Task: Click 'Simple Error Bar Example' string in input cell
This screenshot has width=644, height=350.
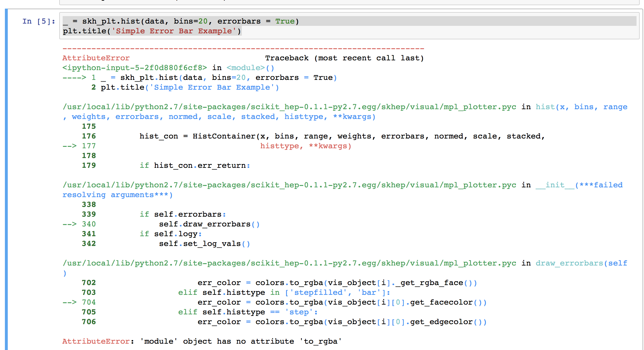Action: 174,31
